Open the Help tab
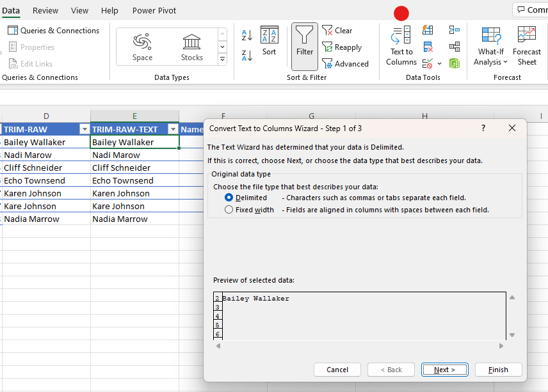The image size is (548, 392). click(109, 10)
